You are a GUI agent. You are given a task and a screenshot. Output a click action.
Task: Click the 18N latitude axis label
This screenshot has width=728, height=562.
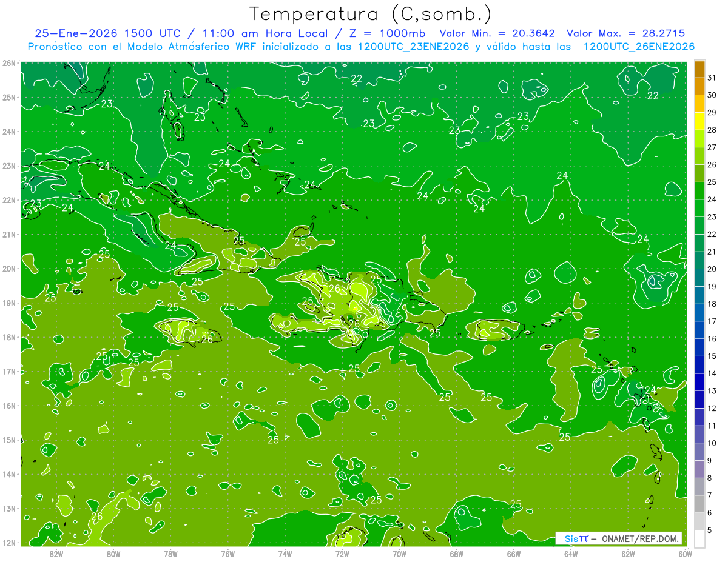[x=9, y=337]
